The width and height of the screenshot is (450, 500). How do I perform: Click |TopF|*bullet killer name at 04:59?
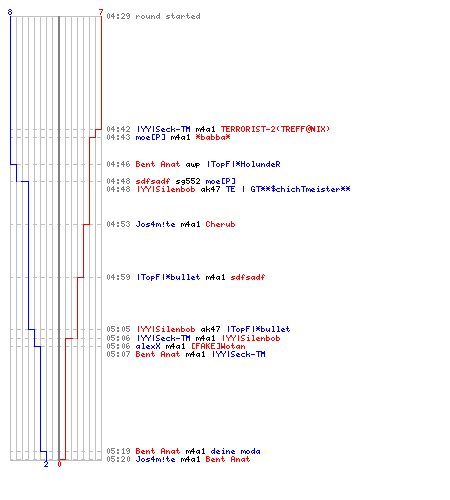coord(169,277)
